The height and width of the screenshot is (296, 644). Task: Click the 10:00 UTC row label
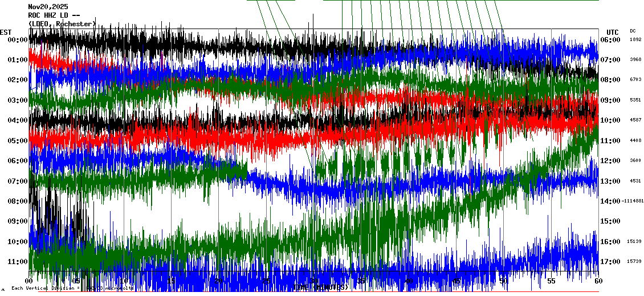pos(610,120)
